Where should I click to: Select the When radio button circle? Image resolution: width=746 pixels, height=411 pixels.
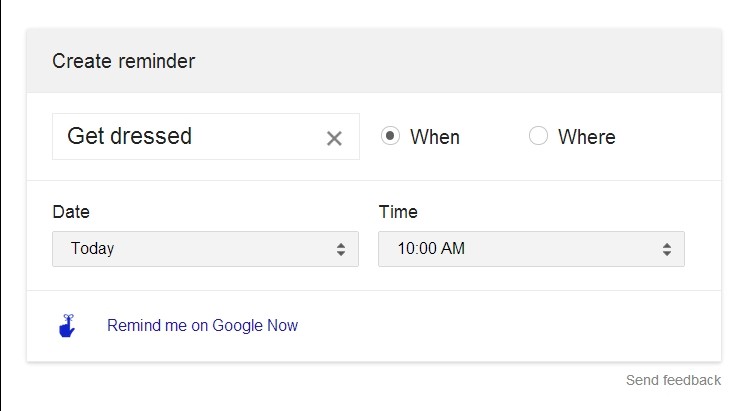[390, 136]
